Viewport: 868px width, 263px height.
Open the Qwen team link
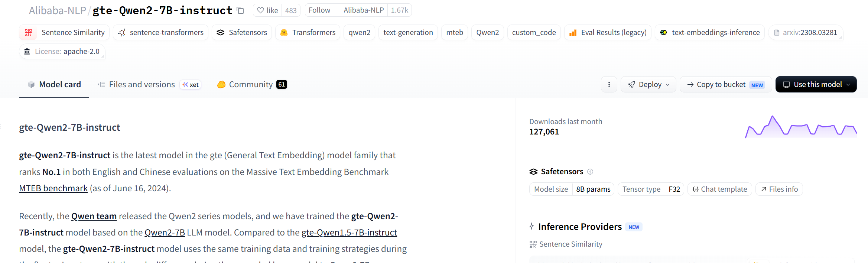pos(94,216)
